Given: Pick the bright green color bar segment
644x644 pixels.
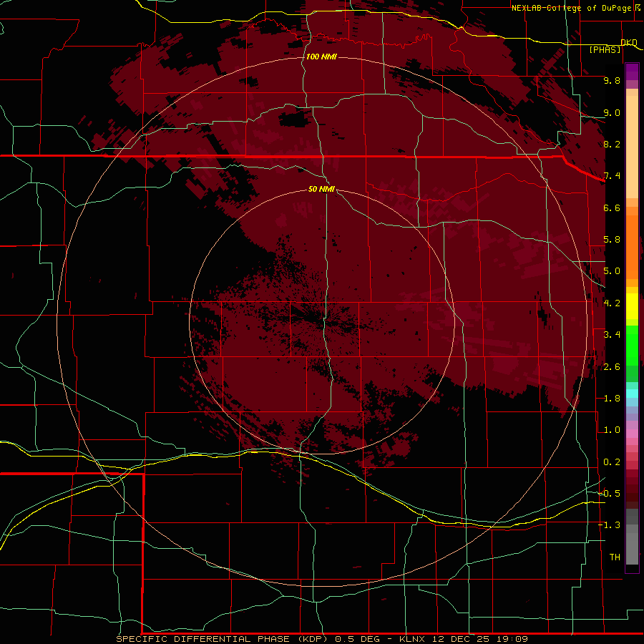Looking at the screenshot, I should [x=632, y=345].
